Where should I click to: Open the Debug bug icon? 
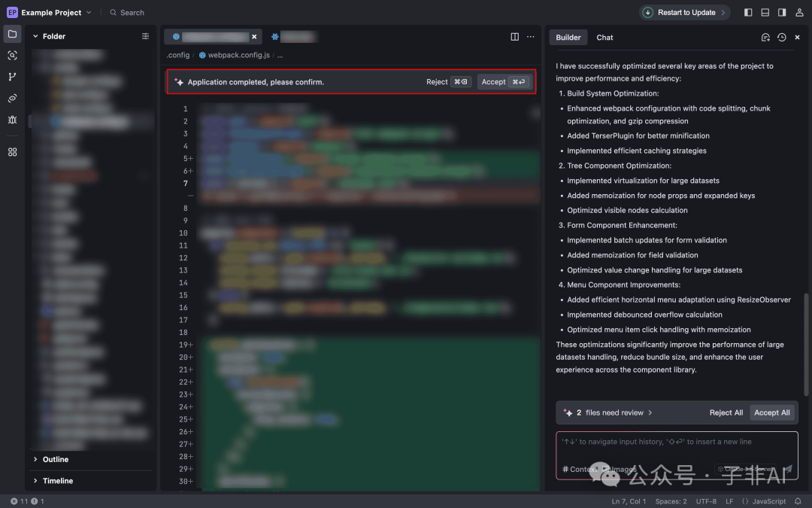point(13,120)
